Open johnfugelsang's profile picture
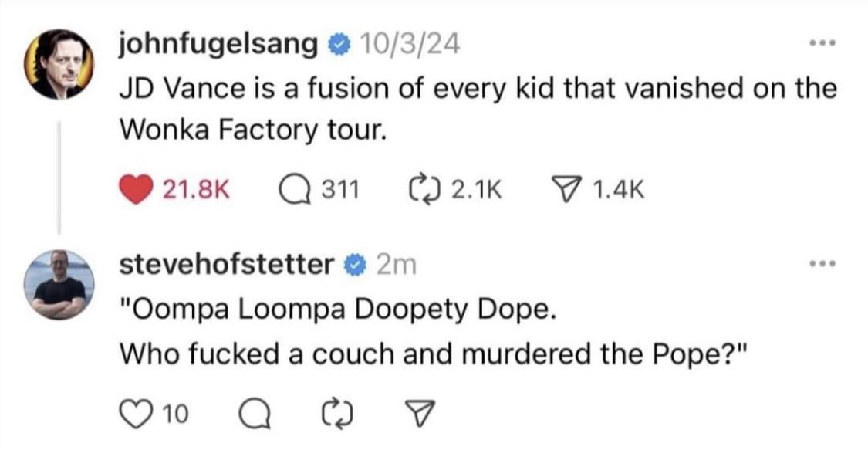This screenshot has width=868, height=450. coord(59,64)
